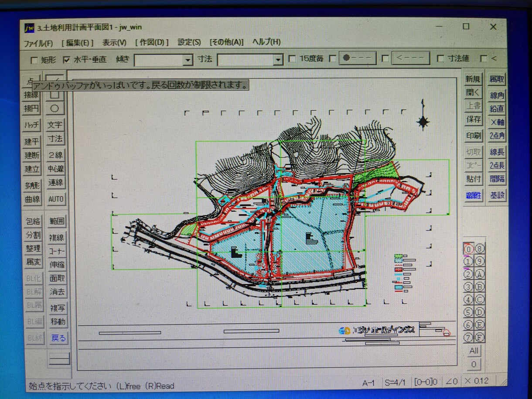Select layer 2 button
The image size is (532, 399).
(x=468, y=274)
